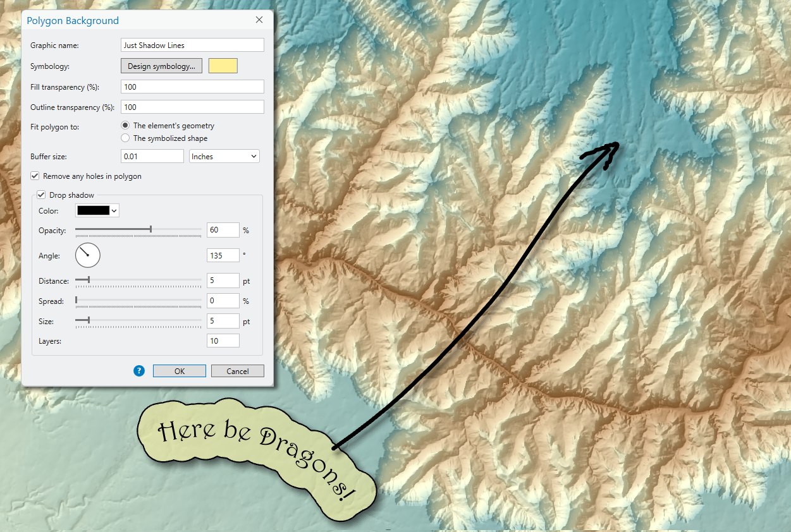The image size is (791, 532).
Task: Click the "Symbology:" label text
Action: (x=50, y=66)
